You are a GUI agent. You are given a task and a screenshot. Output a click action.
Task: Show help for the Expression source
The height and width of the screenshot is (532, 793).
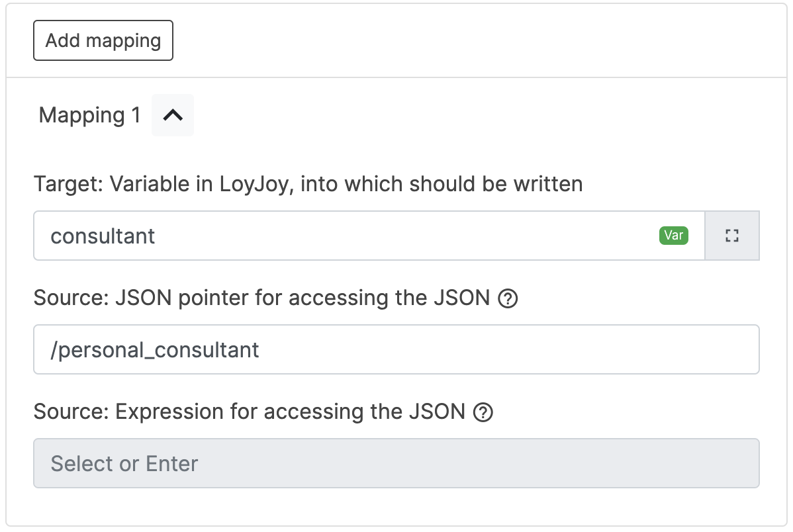pyautogui.click(x=484, y=413)
